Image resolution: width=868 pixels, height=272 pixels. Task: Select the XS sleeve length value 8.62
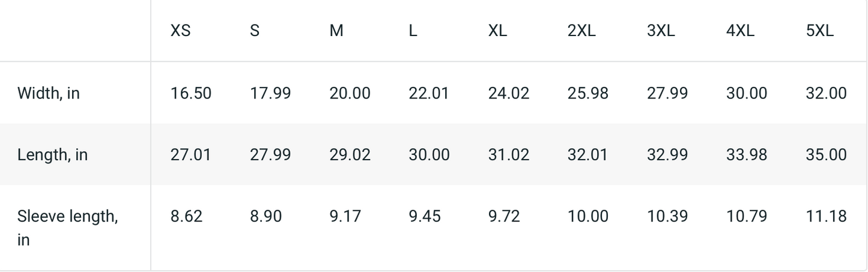pyautogui.click(x=186, y=216)
